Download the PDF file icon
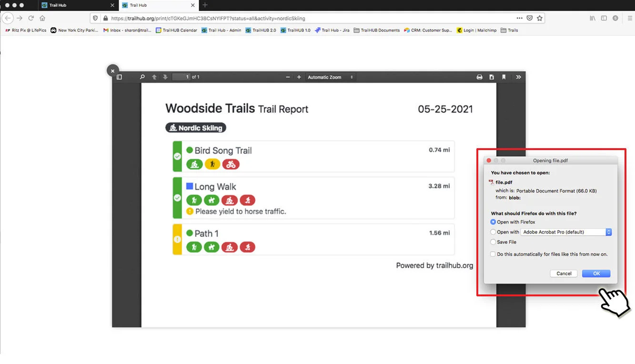635x364 pixels. 492,77
